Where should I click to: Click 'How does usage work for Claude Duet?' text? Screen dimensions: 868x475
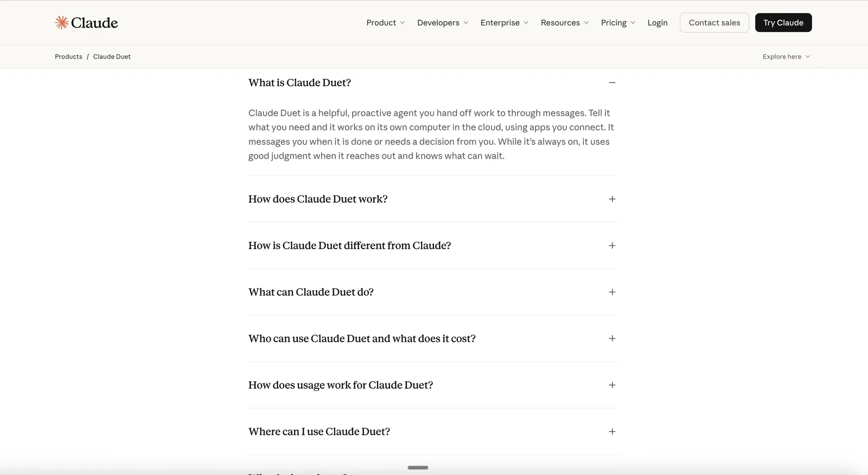[341, 385]
